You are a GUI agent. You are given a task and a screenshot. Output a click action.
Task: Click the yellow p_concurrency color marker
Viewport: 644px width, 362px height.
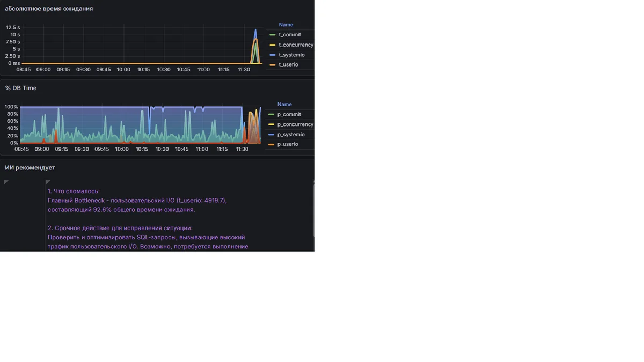(272, 124)
